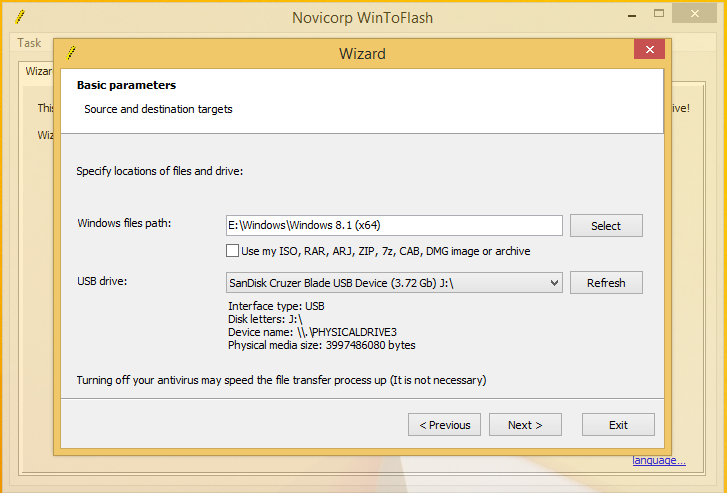Close the Novicorp WinToFlash main window
This screenshot has width=727, height=493.
click(x=695, y=14)
